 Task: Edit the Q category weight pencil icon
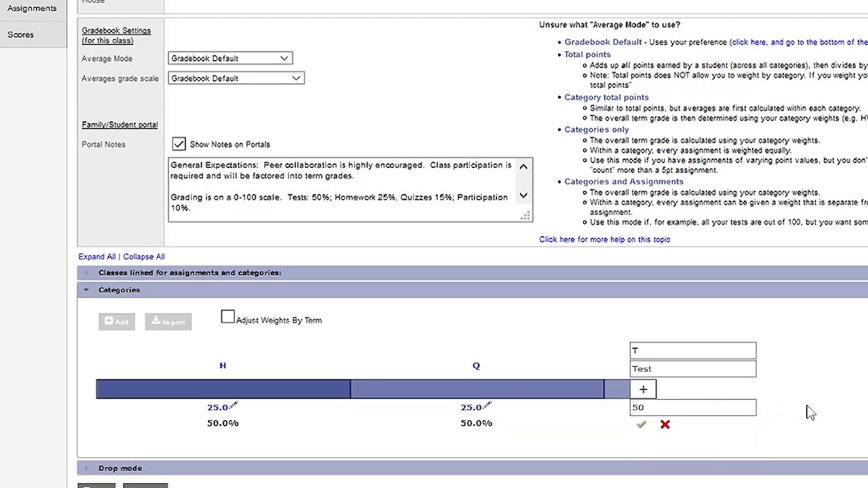487,405
